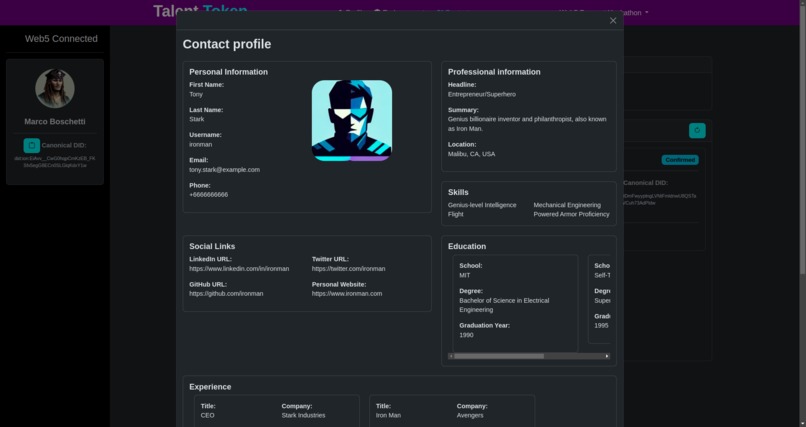Image resolution: width=806 pixels, height=427 pixels.
Task: Click the Flight skill
Action: (455, 214)
